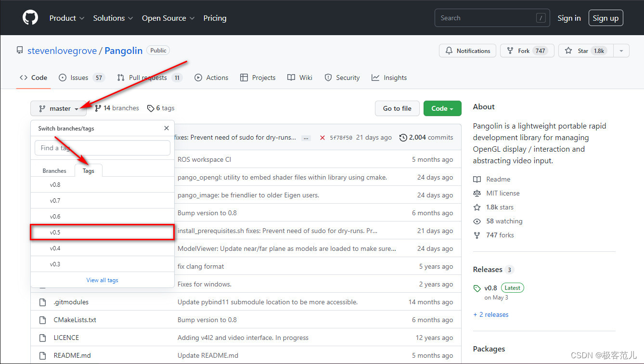Click the red failed-check X icon

tap(322, 138)
